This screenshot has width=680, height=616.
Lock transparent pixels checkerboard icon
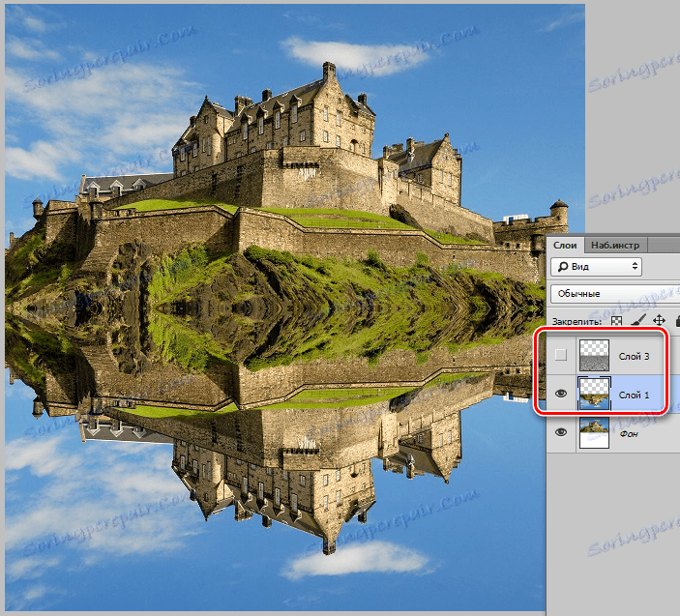coord(616,321)
